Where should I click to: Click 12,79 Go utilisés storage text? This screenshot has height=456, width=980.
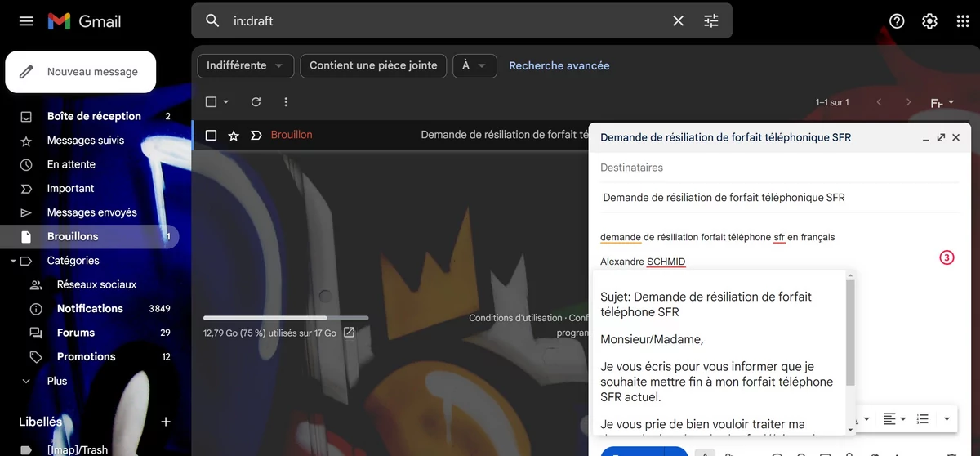click(269, 333)
